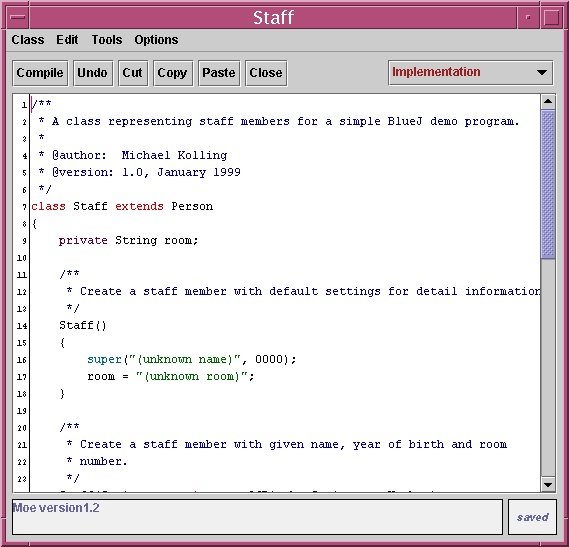The width and height of the screenshot is (569, 547).
Task: Click the 'extends' keyword on line 7
Action: coord(139,206)
